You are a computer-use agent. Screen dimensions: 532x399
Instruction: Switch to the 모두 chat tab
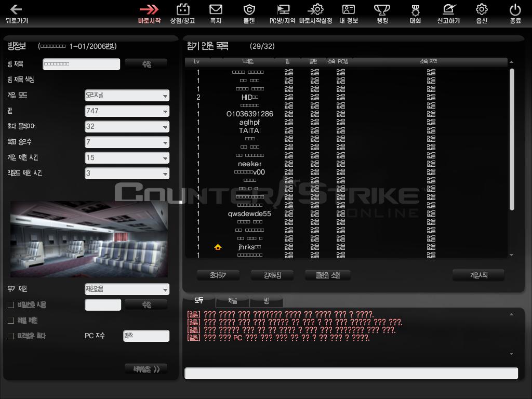click(x=199, y=300)
